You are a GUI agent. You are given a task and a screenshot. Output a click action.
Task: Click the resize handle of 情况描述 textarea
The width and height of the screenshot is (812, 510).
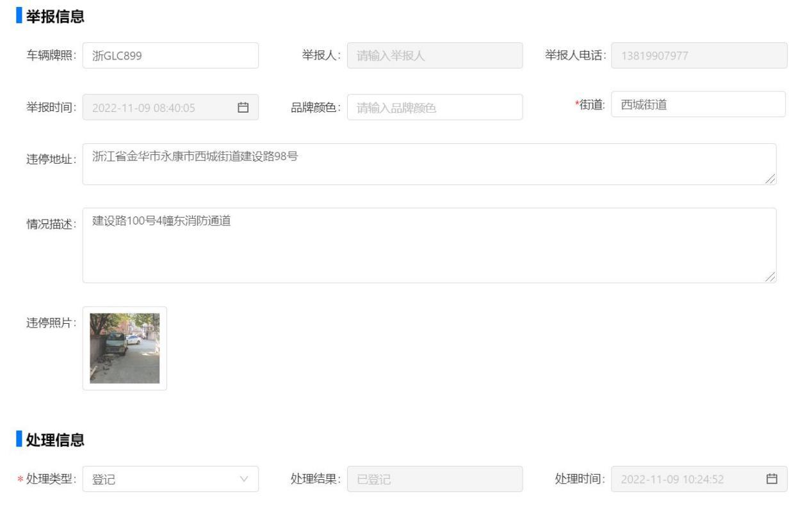pos(770,277)
